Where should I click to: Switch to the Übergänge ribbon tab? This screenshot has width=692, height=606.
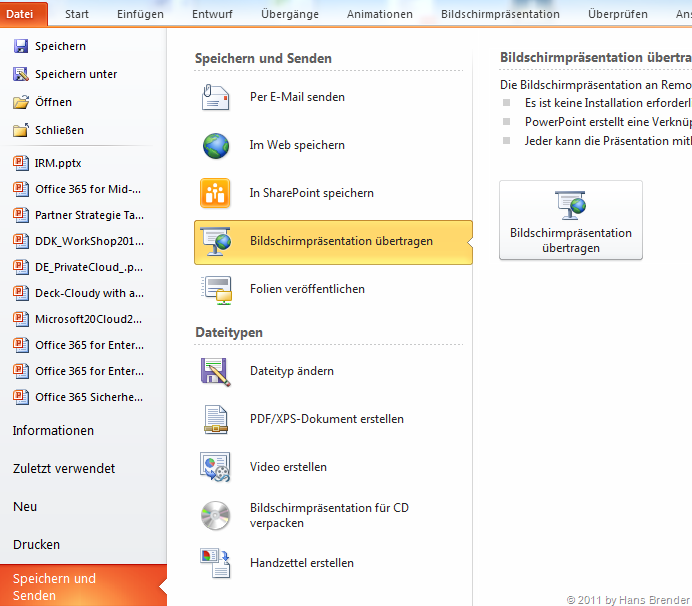coord(289,15)
